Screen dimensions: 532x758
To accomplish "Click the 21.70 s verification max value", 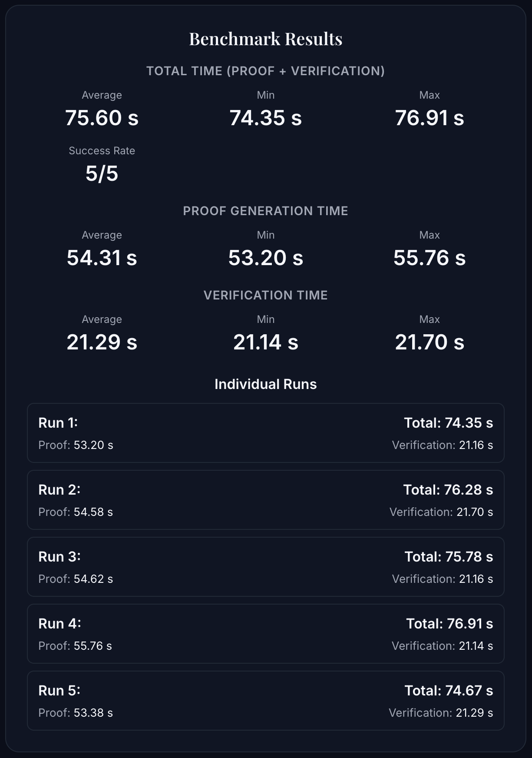I will click(429, 342).
